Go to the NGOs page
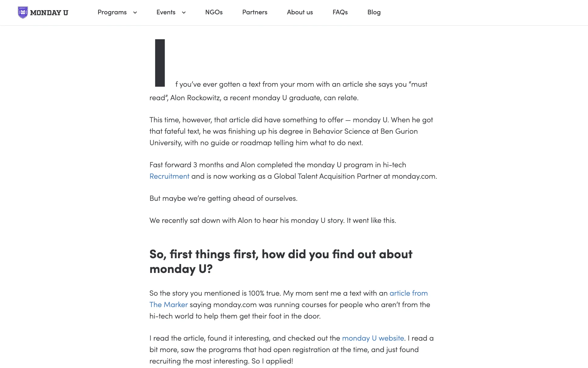 (214, 12)
